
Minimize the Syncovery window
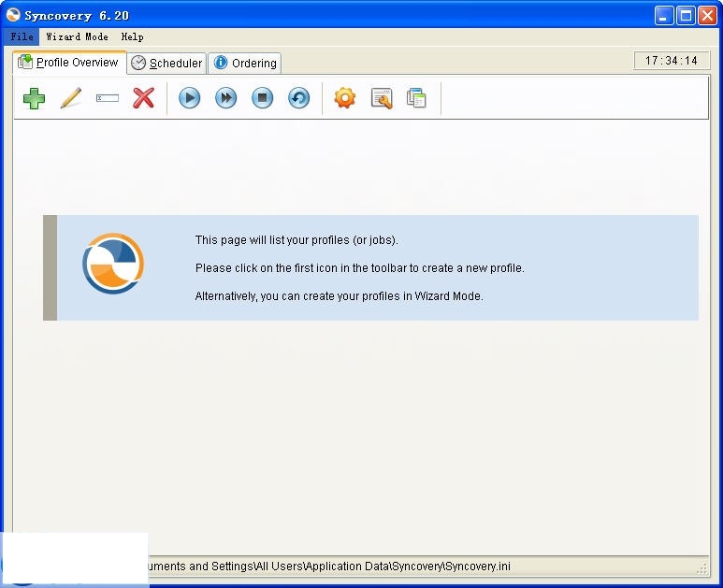[x=664, y=16]
